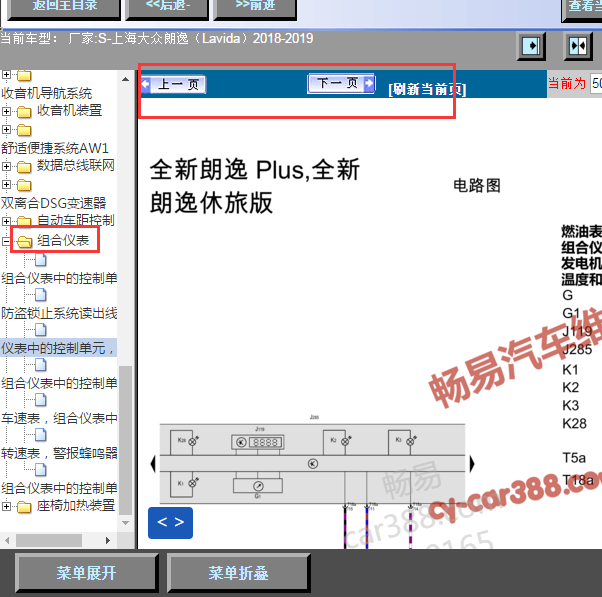Click K28 legend entry

(x=574, y=423)
